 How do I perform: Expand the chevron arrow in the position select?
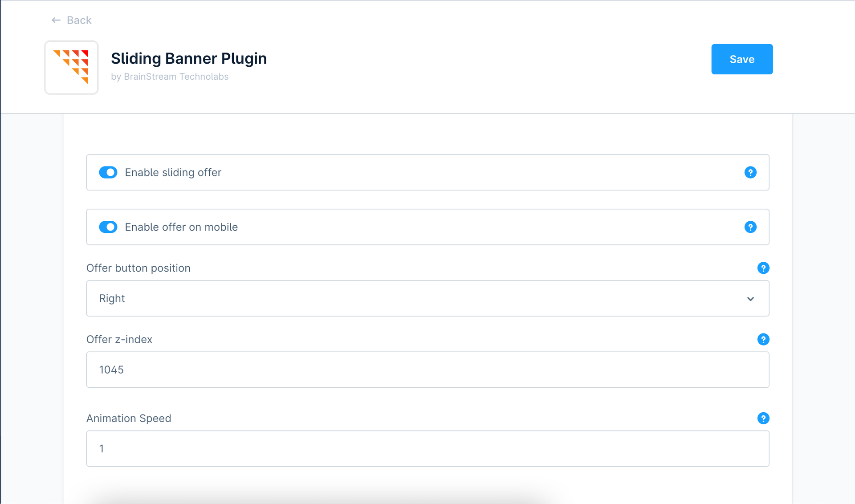pos(750,299)
